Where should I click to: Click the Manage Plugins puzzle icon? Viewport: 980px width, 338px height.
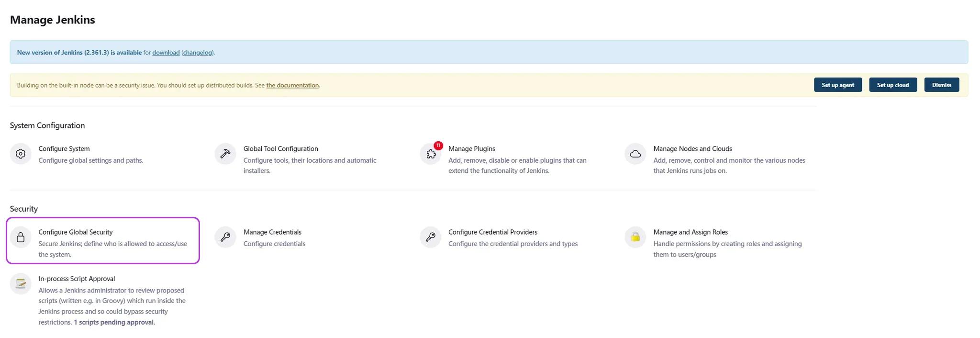tap(431, 154)
